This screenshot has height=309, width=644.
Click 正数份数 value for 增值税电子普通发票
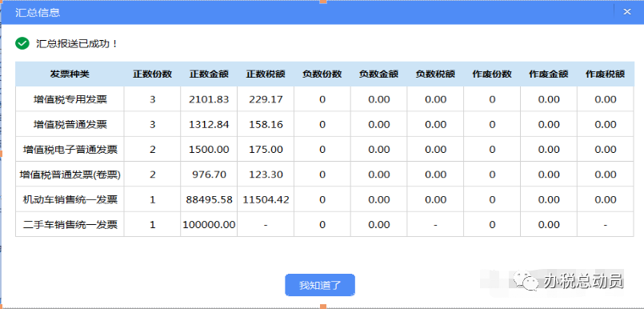[152, 150]
